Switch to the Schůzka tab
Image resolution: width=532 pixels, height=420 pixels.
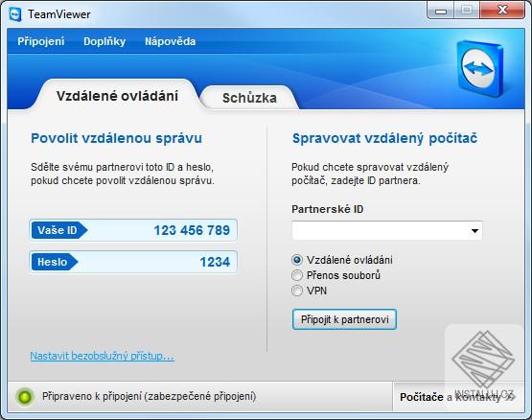[249, 98]
